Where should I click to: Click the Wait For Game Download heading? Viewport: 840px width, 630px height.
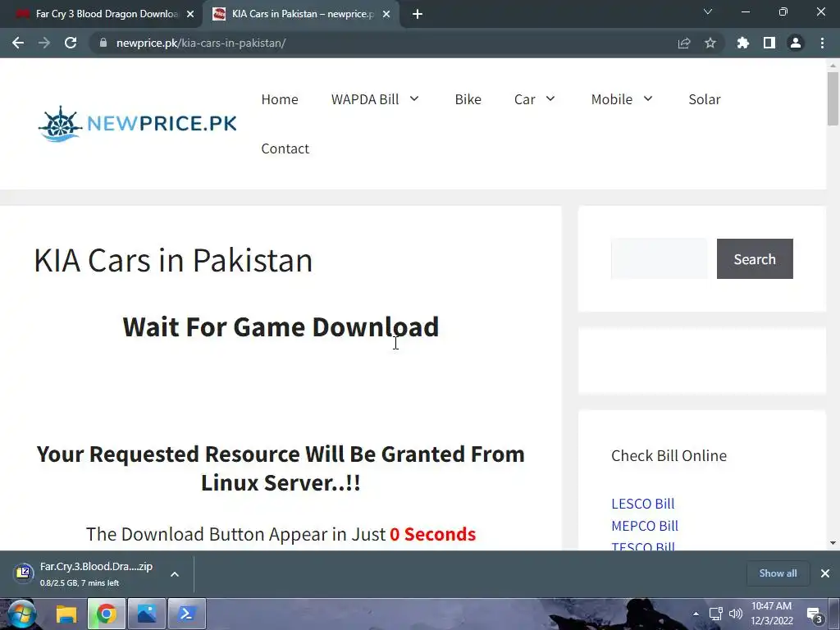pos(281,326)
